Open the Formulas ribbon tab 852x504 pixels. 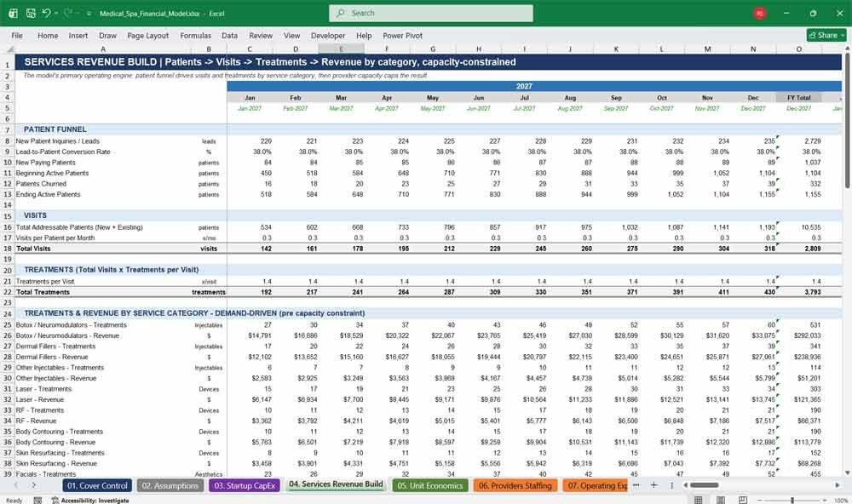coord(196,35)
